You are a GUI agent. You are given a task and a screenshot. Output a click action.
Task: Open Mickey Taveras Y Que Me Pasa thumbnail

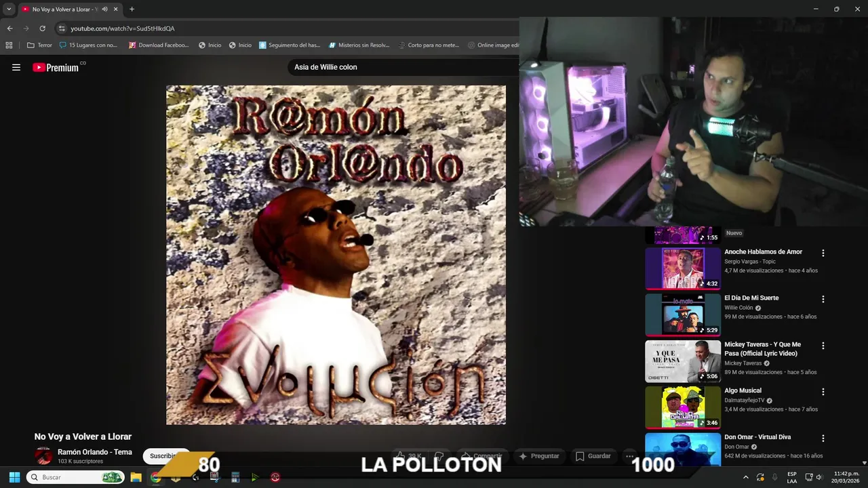click(x=683, y=361)
